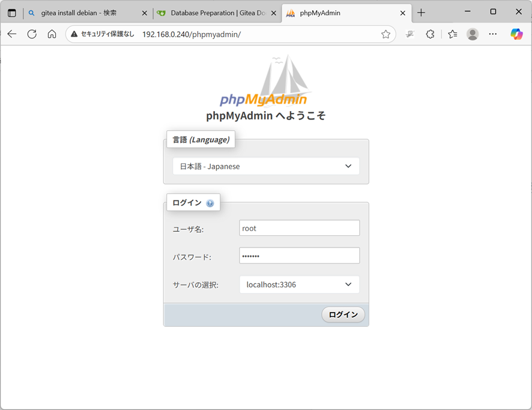
Task: Close the Database Preparation tab
Action: coord(274,13)
